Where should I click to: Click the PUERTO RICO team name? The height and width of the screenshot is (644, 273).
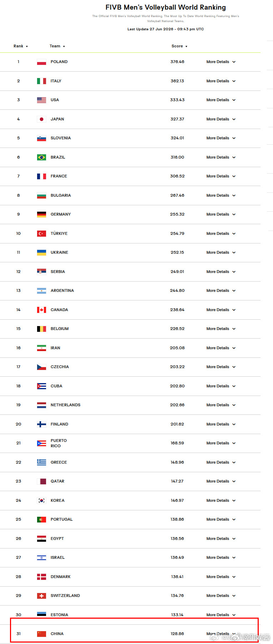pyautogui.click(x=59, y=443)
